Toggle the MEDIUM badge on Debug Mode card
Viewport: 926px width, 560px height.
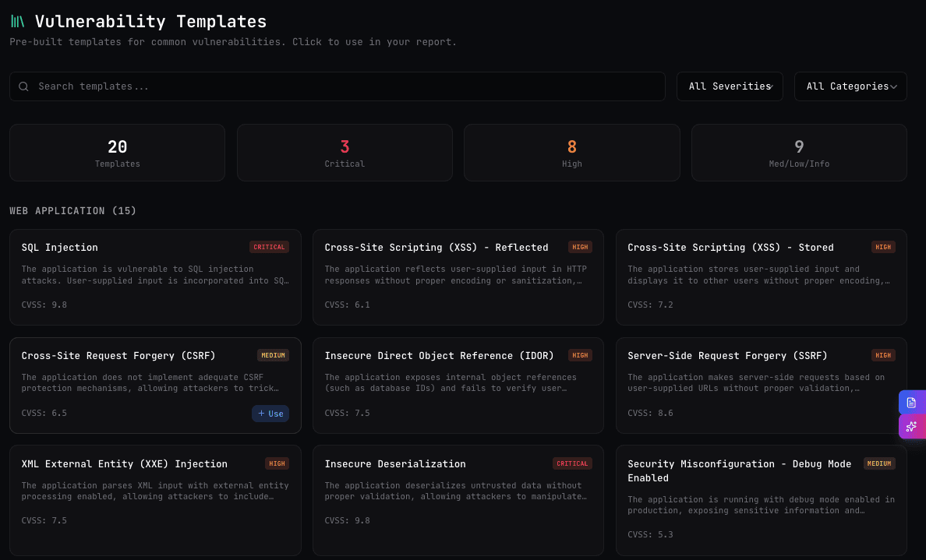click(x=879, y=463)
